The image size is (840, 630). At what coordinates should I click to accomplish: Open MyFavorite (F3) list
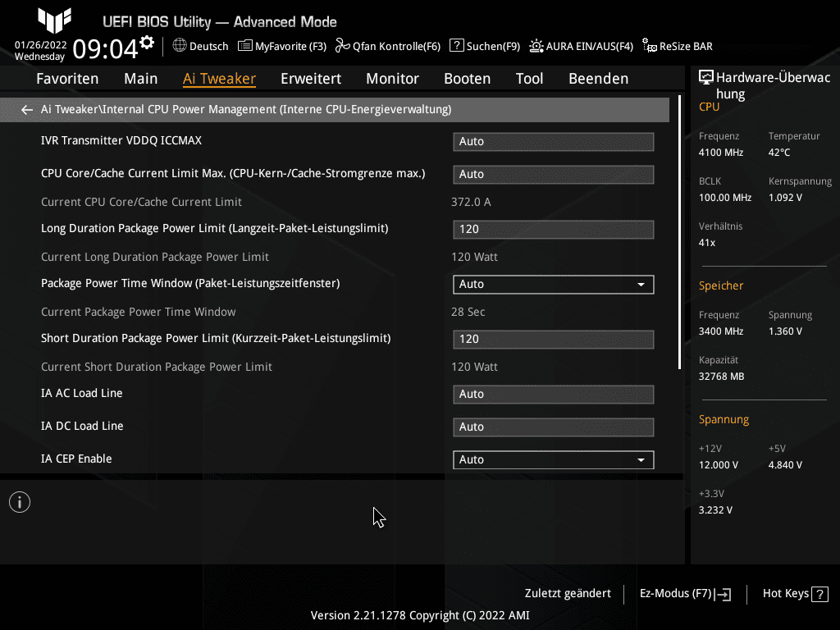click(x=282, y=46)
